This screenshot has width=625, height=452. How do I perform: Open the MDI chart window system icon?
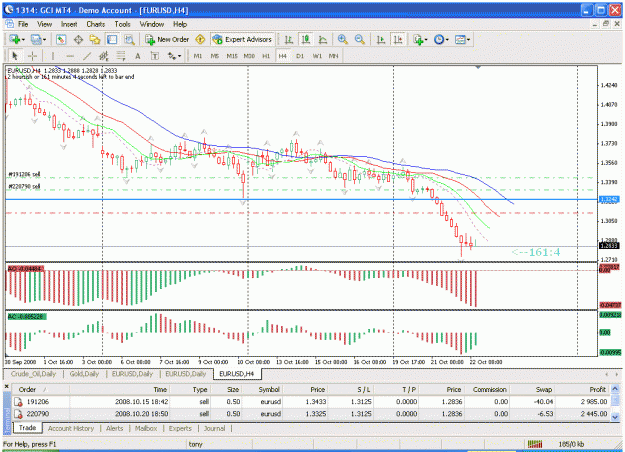pos(9,24)
